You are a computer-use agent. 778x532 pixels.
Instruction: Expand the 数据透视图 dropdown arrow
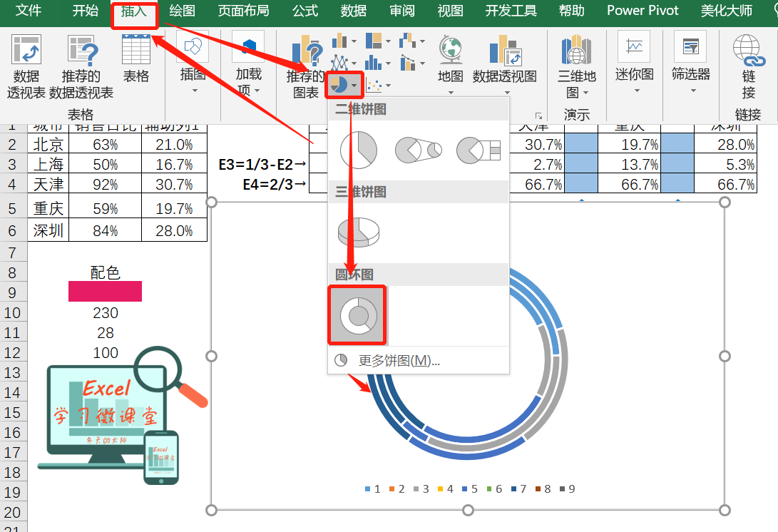coord(507,93)
